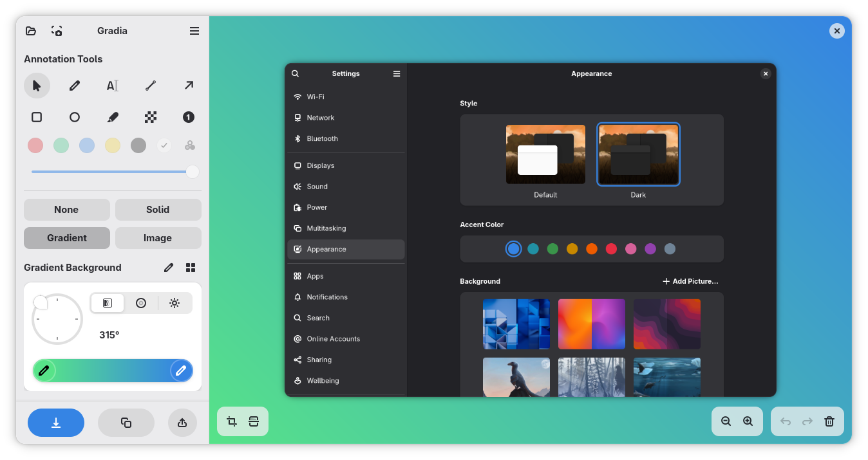Open the custom color picker swatch

(x=190, y=145)
